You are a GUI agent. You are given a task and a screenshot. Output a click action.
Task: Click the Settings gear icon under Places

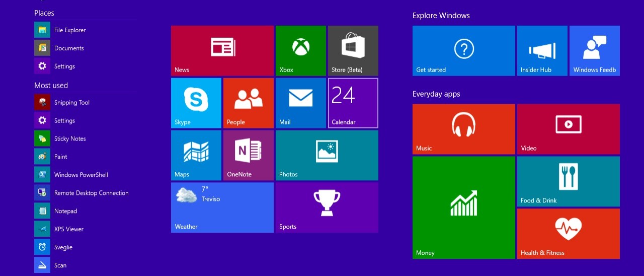(42, 66)
